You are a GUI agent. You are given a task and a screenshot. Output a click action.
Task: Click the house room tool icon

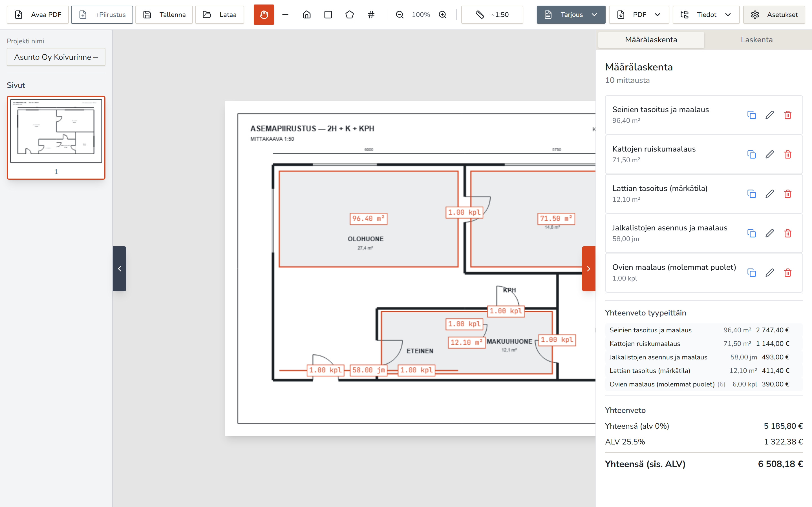307,14
